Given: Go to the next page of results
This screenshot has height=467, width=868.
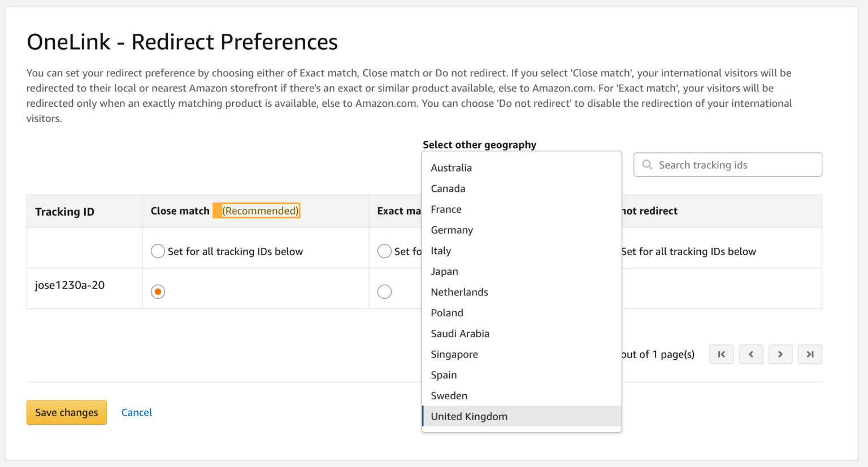Looking at the screenshot, I should point(780,354).
